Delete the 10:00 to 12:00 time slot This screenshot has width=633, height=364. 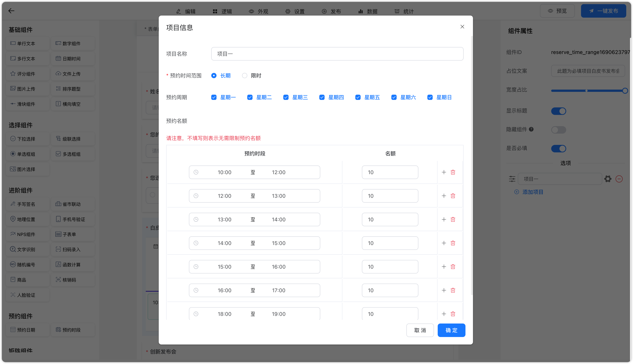[453, 172]
